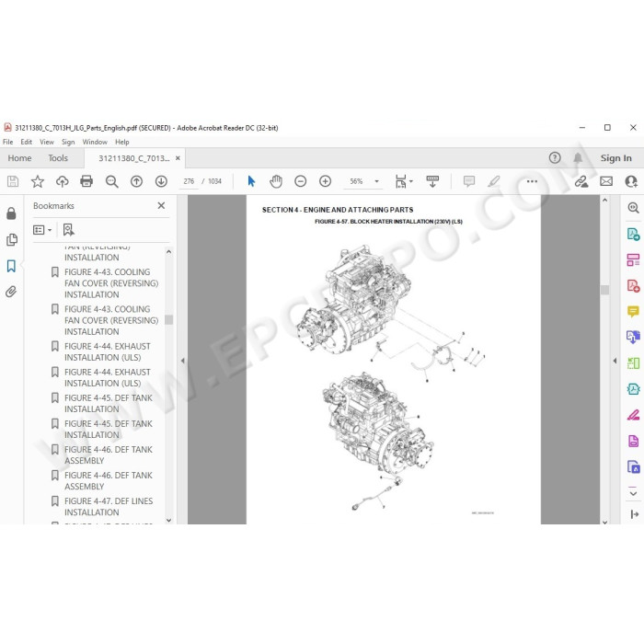Image resolution: width=644 pixels, height=644 pixels.
Task: Add the star bookmark favorite
Action: (x=38, y=181)
